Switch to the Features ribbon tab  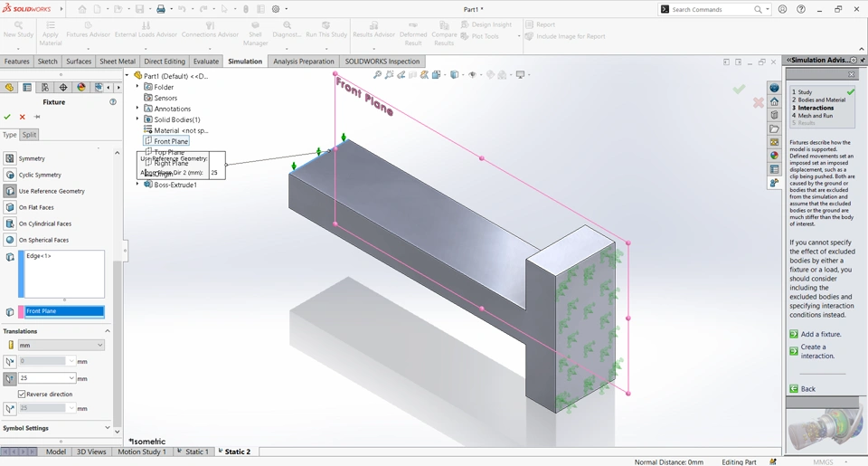pos(16,62)
